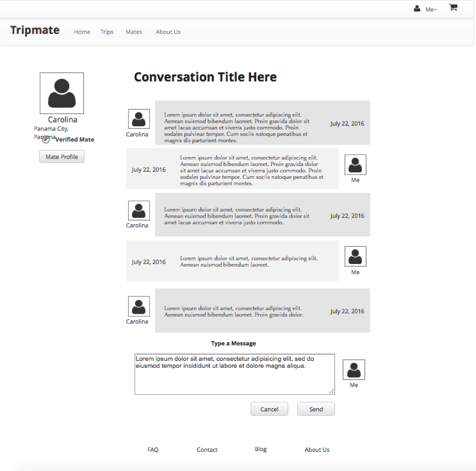Click Carolina's avatar on first message
476x471 pixels.
(x=139, y=119)
